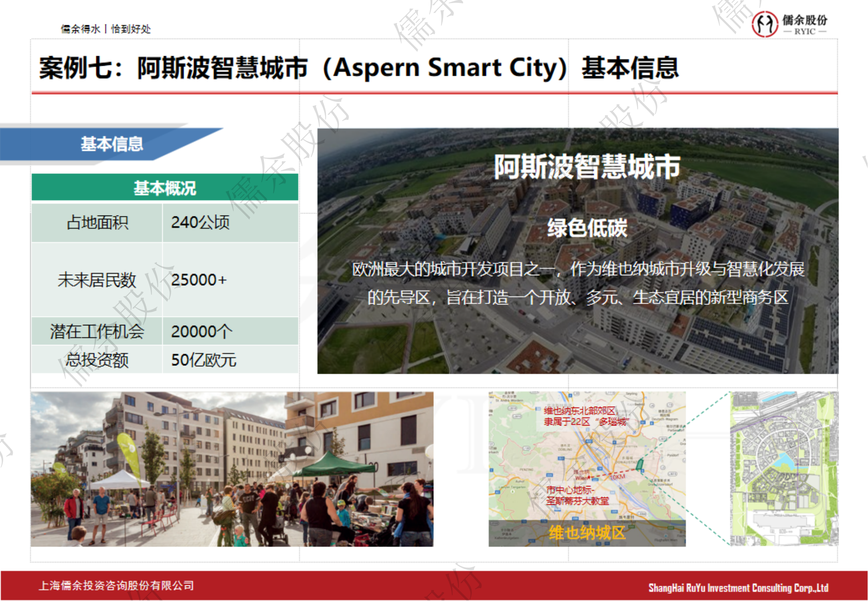Click the RYIC company logo icon
The width and height of the screenshot is (868, 601).
point(764,24)
